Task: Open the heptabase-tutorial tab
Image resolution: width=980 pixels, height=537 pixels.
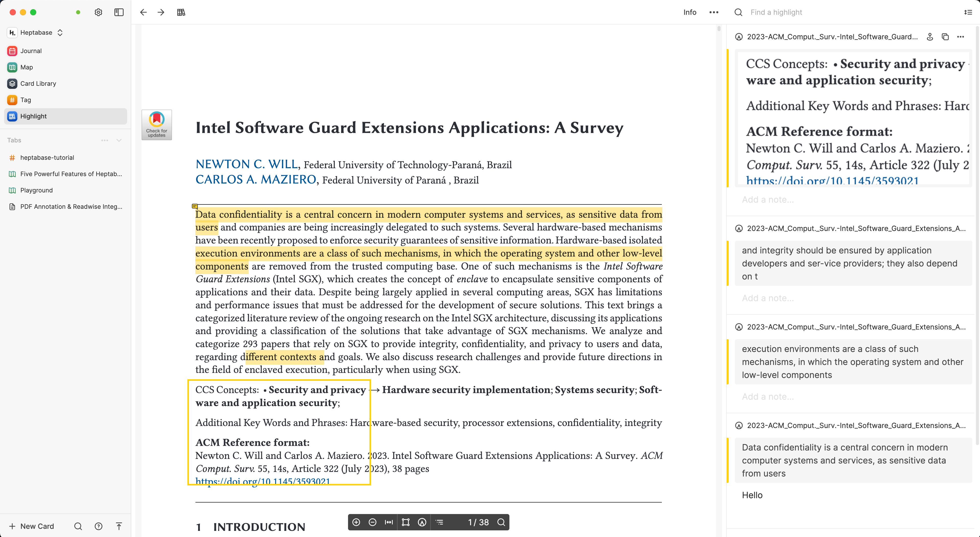Action: (65, 157)
